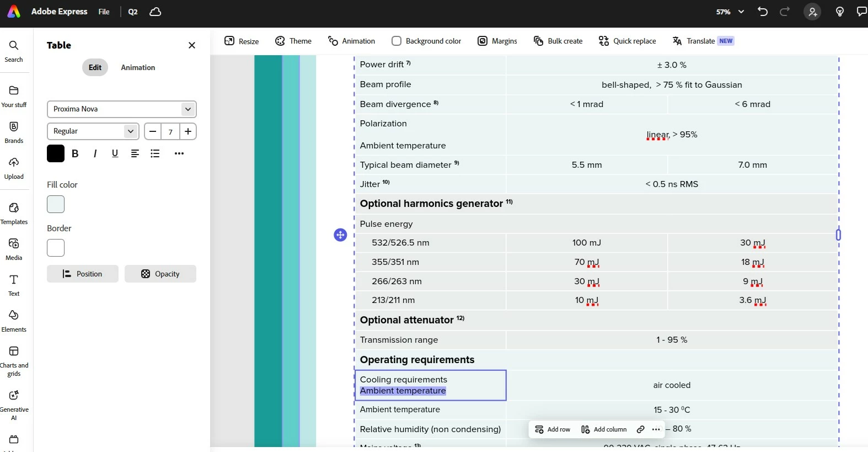The image size is (868, 452).
Task: Open Charts and grids panel
Action: pyautogui.click(x=14, y=361)
